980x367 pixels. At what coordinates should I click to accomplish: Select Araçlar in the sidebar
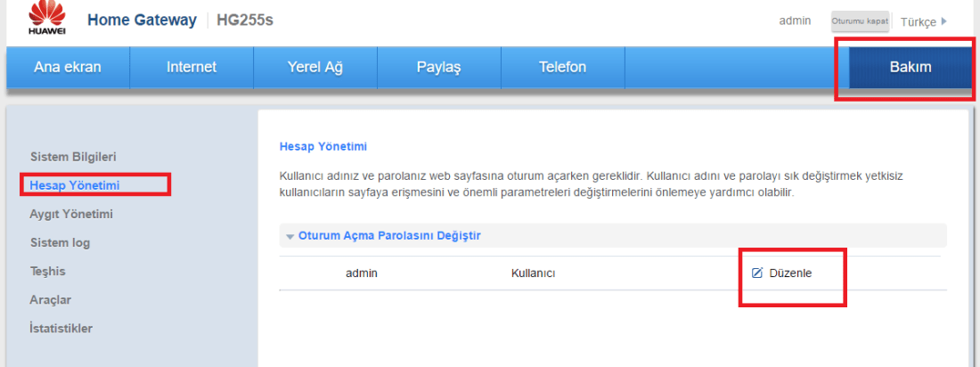click(51, 299)
